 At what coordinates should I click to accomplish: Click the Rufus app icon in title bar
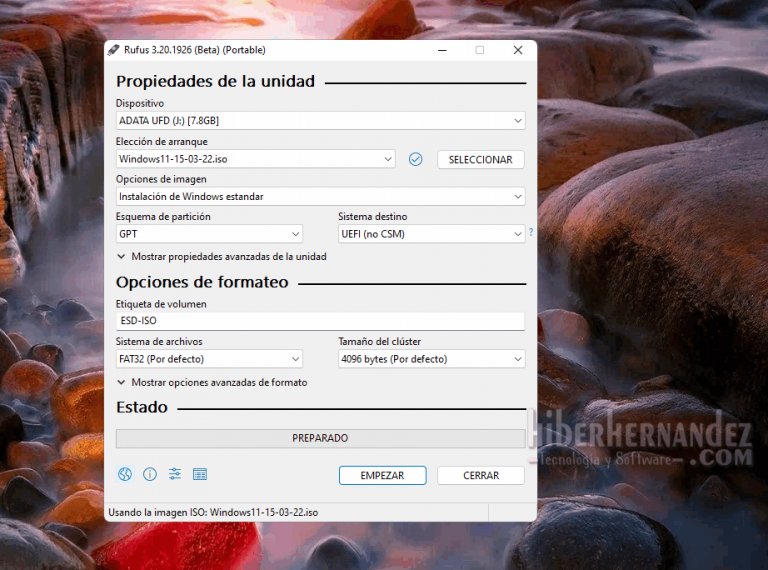115,50
